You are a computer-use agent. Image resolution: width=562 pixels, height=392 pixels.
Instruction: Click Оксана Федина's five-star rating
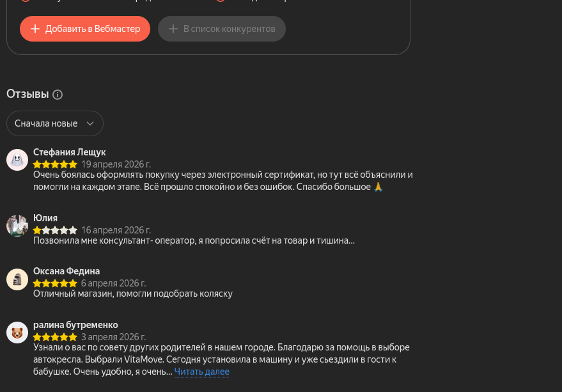click(x=55, y=283)
